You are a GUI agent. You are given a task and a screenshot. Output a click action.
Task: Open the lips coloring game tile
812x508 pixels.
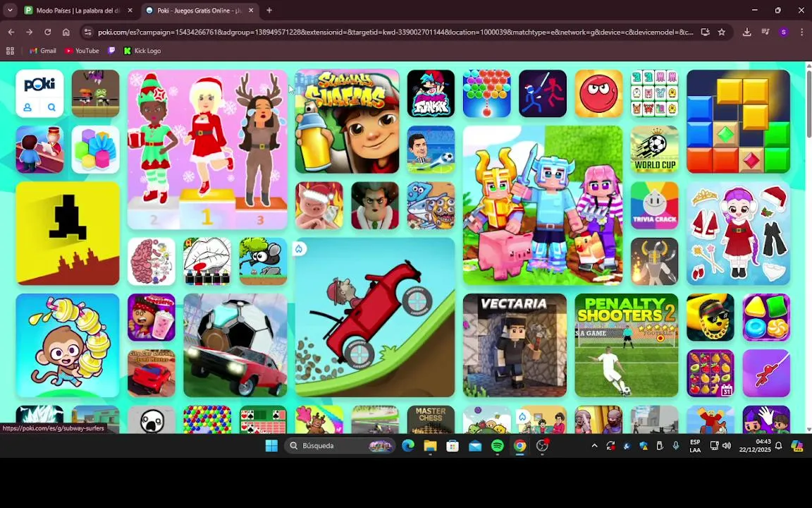[207, 261]
